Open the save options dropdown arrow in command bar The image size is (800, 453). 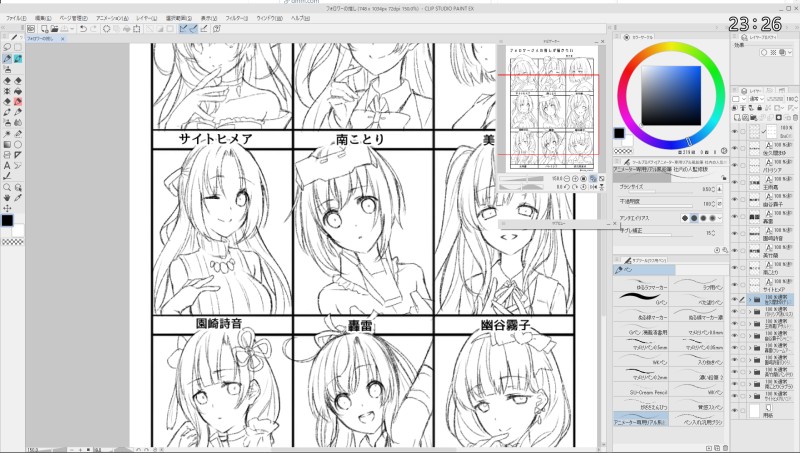[x=72, y=29]
